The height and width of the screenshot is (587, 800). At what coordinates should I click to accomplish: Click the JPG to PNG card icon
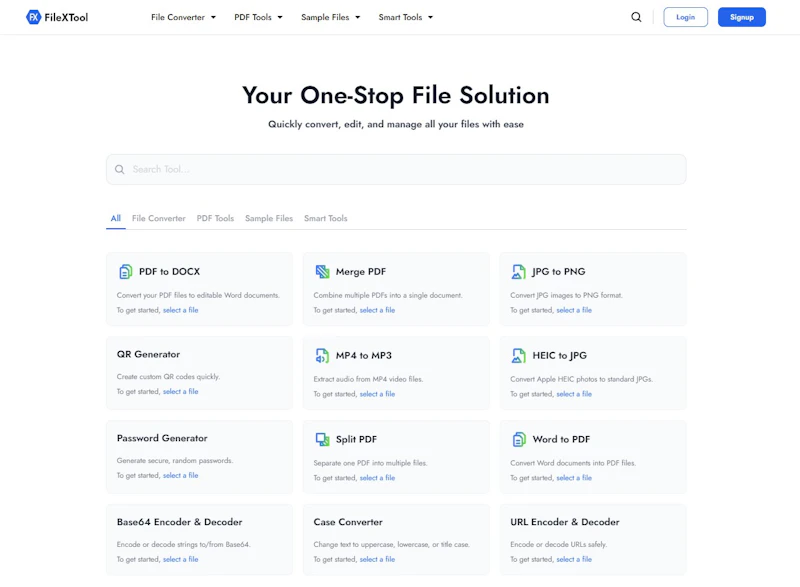[518, 272]
